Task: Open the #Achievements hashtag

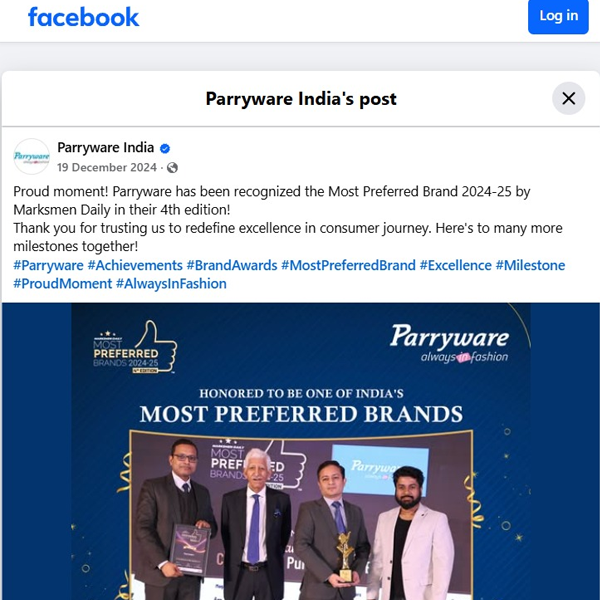Action: point(135,265)
